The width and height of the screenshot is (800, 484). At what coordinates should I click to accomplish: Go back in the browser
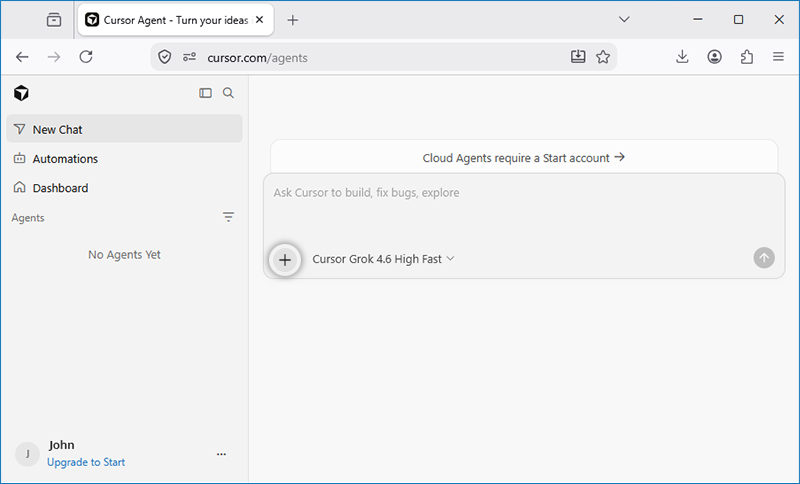pos(22,57)
